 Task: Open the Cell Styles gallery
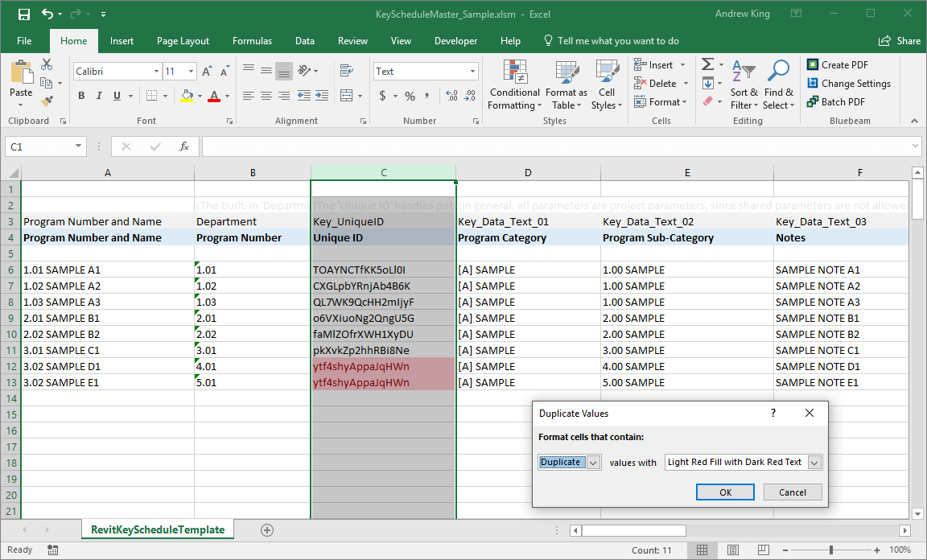point(607,85)
